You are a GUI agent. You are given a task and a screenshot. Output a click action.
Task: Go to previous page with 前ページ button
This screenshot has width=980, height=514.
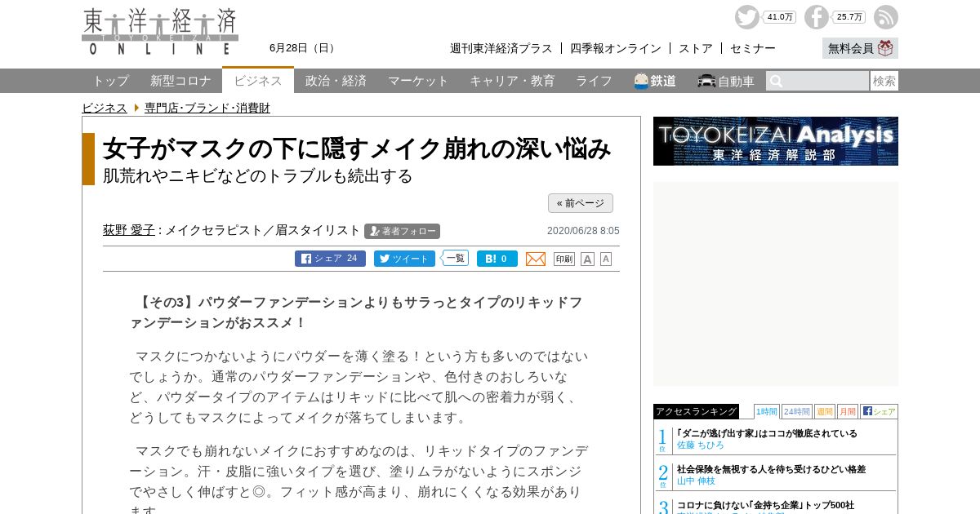[581, 203]
